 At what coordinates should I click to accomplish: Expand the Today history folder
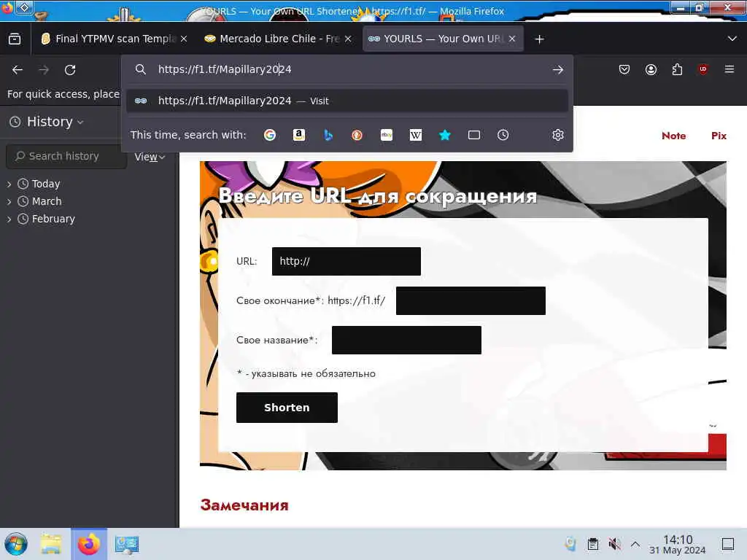(x=9, y=184)
